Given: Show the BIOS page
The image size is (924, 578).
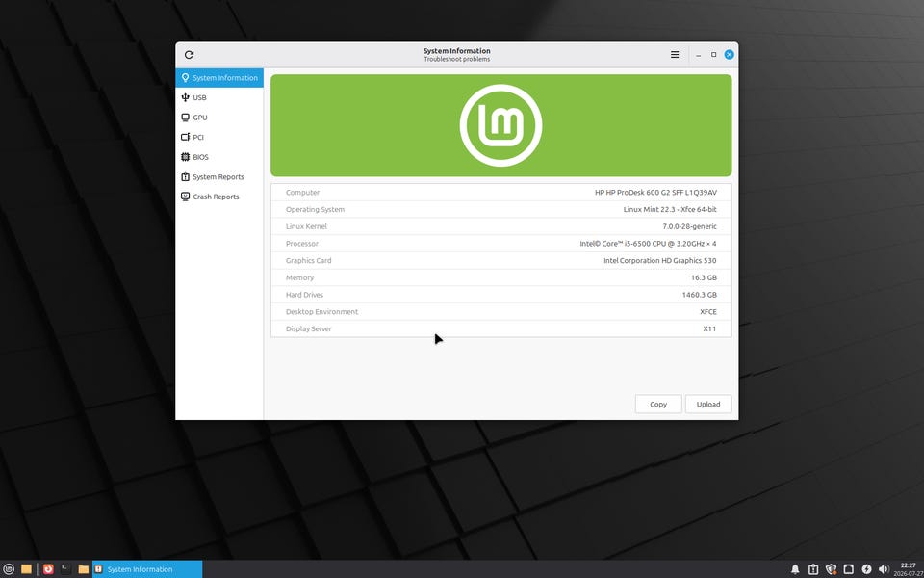Looking at the screenshot, I should [x=219, y=157].
